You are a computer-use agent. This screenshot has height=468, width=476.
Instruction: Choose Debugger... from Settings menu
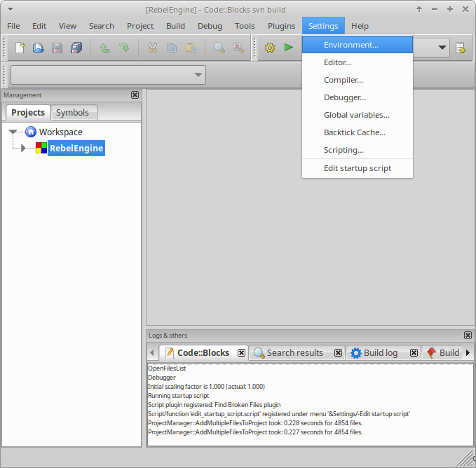point(358,97)
